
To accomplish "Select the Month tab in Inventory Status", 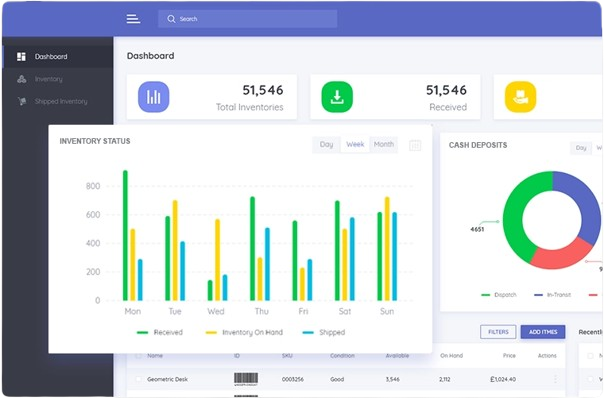I will tap(384, 144).
